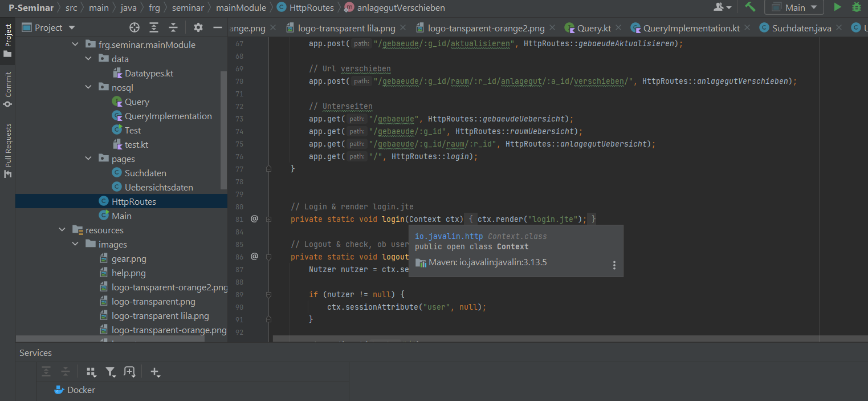The image size is (868, 401).
Task: Select gear.png in images folder
Action: point(123,258)
